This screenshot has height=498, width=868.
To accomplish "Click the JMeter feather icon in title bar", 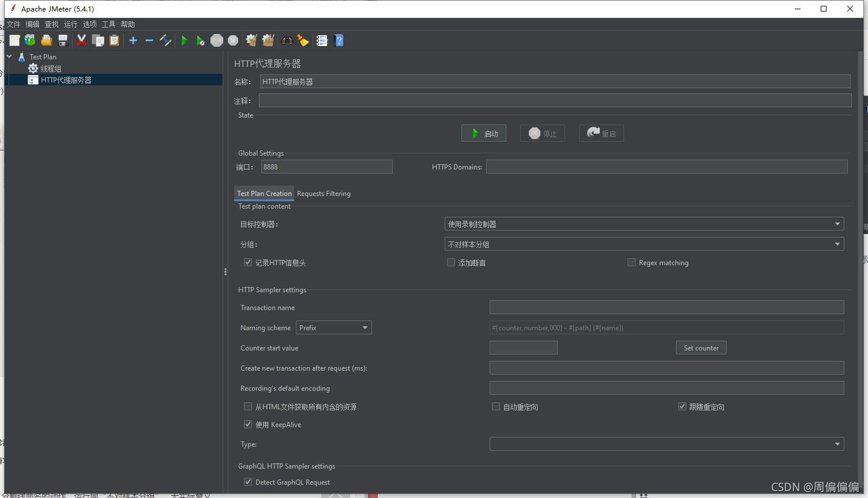I will coord(13,9).
